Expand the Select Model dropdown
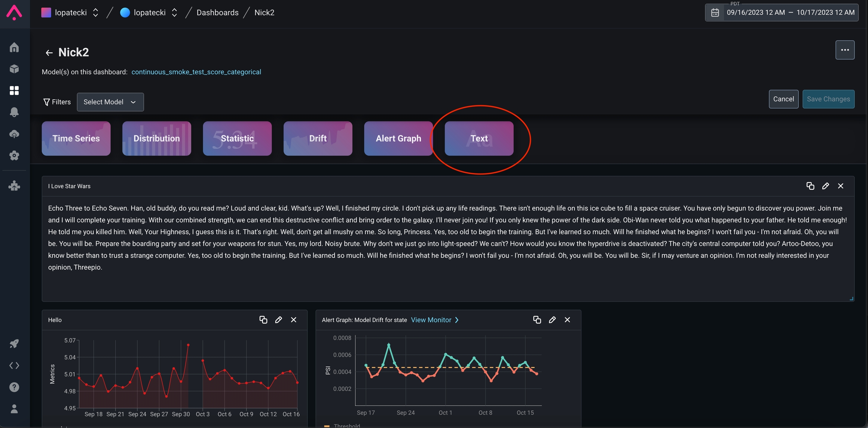 click(110, 102)
